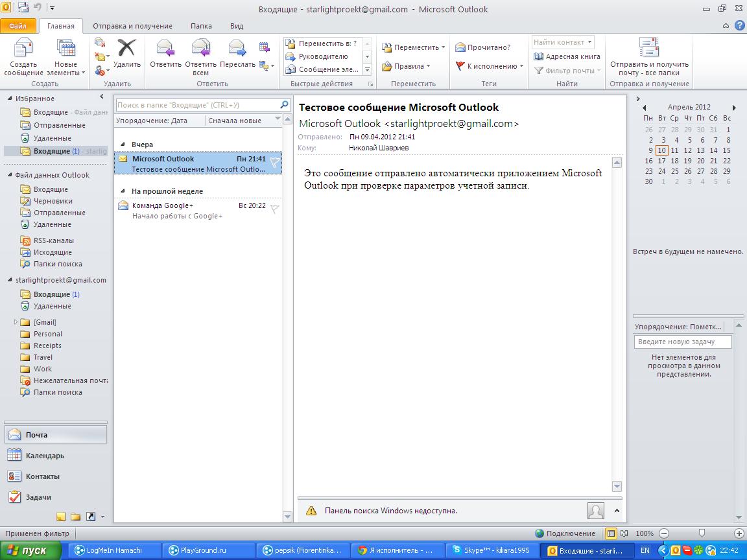747x560 pixels.
Task: Open the Папка ribbon tab
Action: (201, 26)
